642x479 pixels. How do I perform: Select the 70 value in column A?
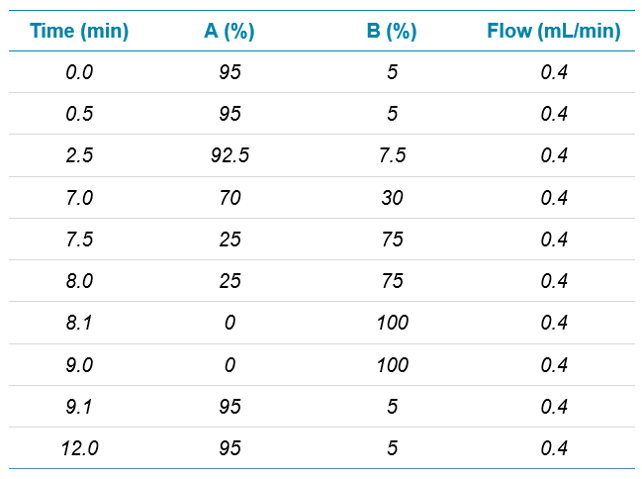pyautogui.click(x=229, y=198)
